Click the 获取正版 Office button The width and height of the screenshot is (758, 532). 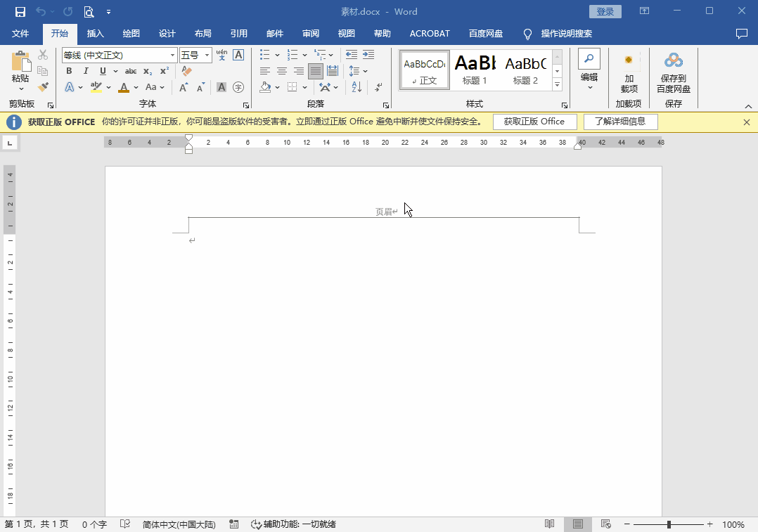point(534,122)
